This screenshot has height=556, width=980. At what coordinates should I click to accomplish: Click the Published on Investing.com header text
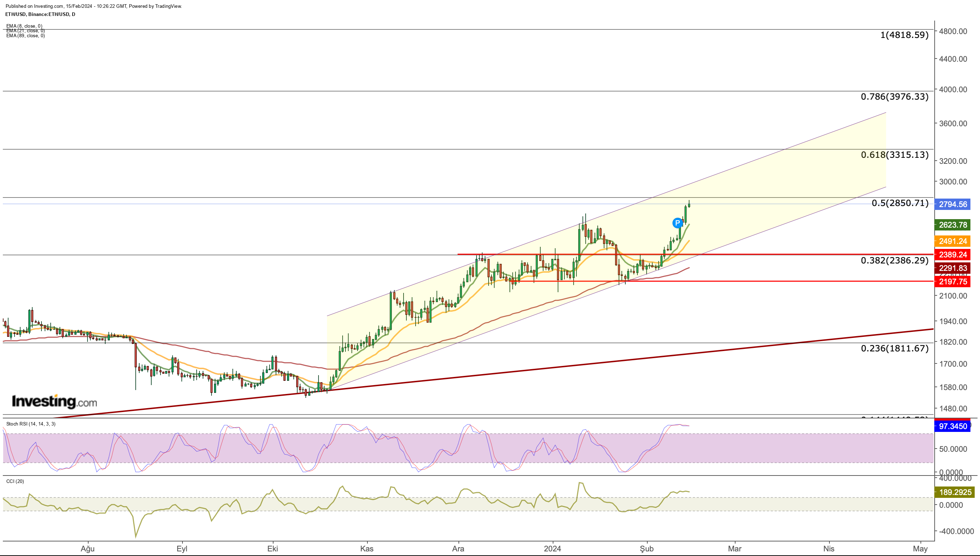point(94,6)
